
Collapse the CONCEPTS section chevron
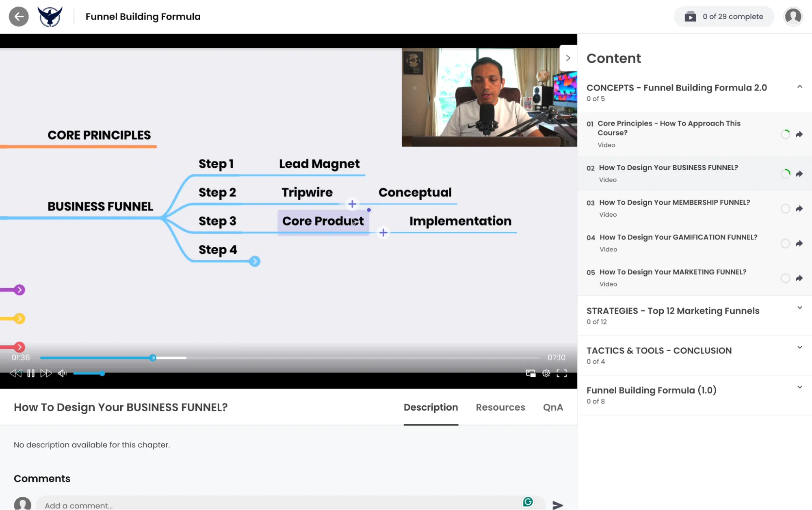tap(800, 86)
